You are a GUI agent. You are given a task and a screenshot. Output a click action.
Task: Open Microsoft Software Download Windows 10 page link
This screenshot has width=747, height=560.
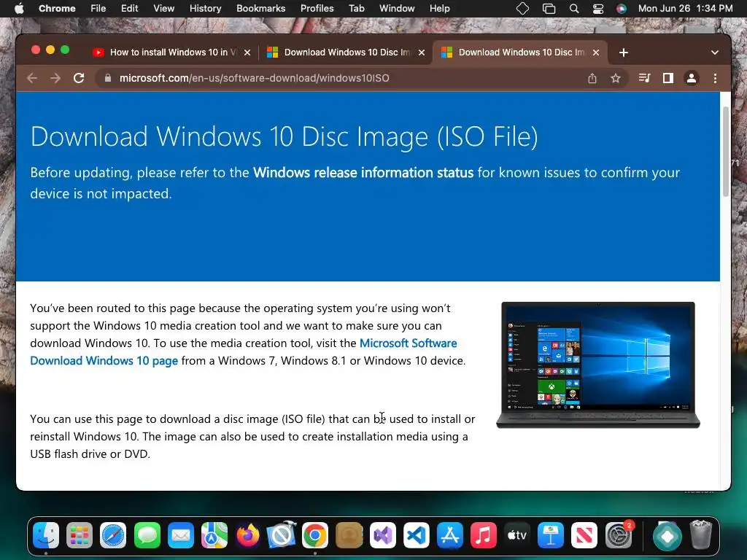pos(244,352)
